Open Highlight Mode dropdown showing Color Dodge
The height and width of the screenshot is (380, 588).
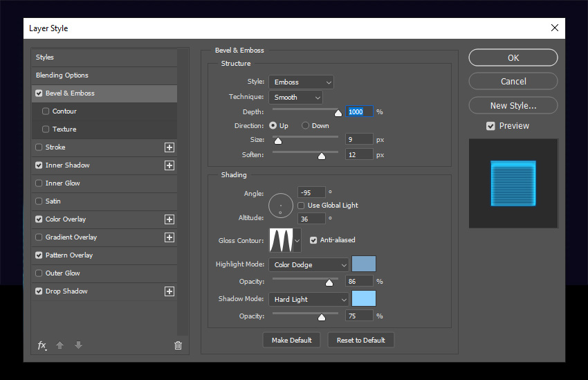coord(309,265)
